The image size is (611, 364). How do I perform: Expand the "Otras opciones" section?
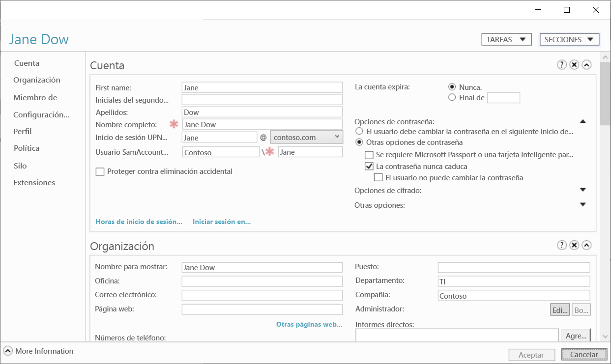tap(582, 204)
